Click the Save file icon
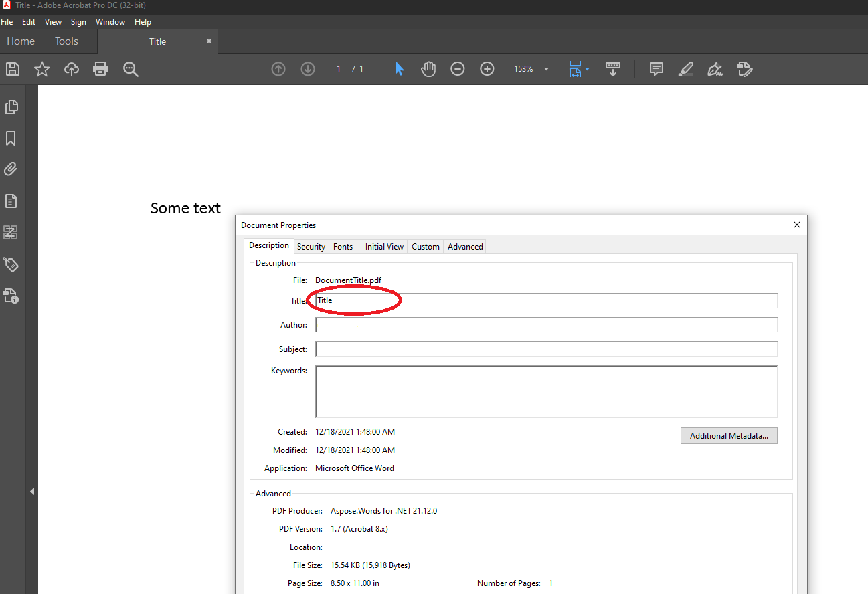The height and width of the screenshot is (594, 868). tap(13, 69)
